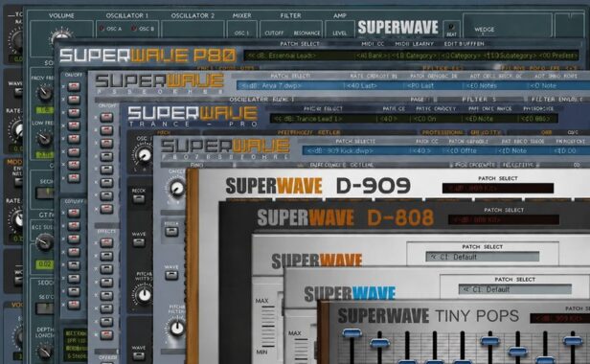The height and width of the screenshot is (364, 590).
Task: Click the CUTOFF label under FILTER
Action: point(274,34)
